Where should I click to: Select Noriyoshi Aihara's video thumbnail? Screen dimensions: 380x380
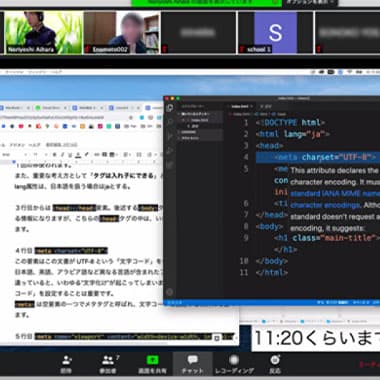click(x=43, y=32)
